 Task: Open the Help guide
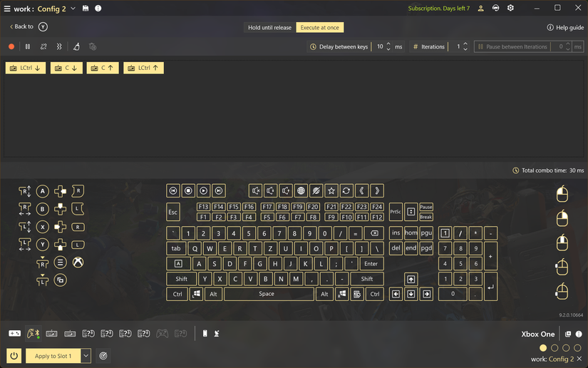pos(565,27)
